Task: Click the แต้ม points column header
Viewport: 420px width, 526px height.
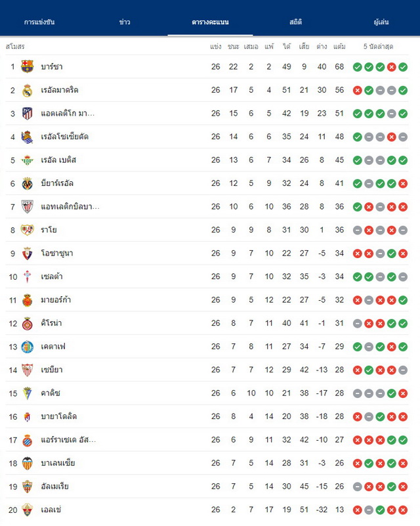Action: 339,46
